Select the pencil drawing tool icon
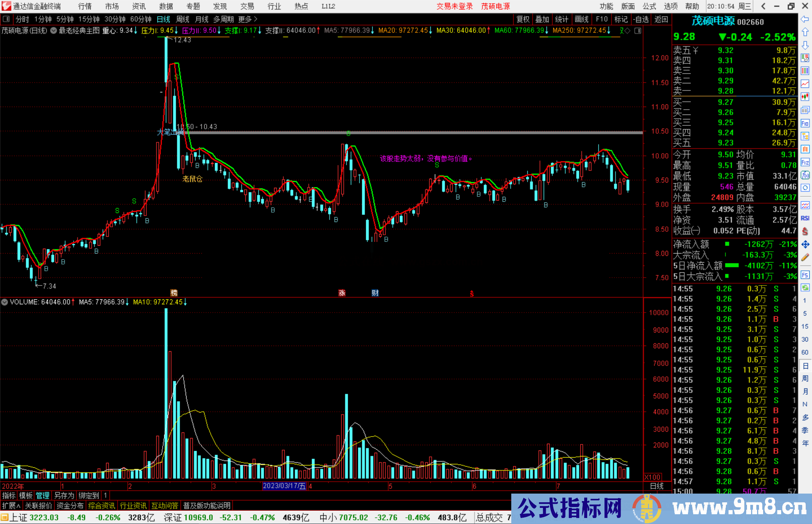The height and width of the screenshot is (524, 812). coord(805,257)
